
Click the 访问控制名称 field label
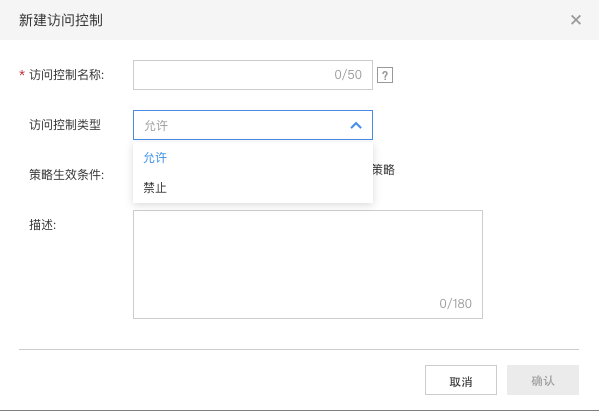[x=66, y=75]
